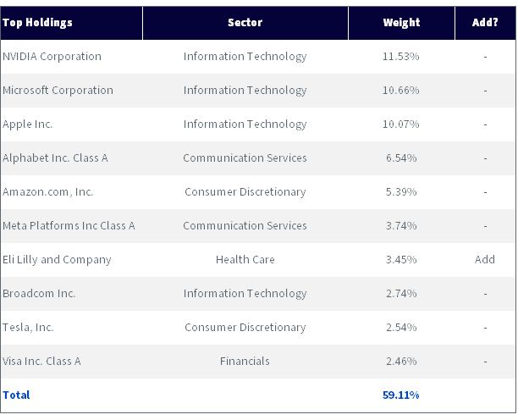Click the Total row label
The image size is (518, 420).
click(16, 395)
